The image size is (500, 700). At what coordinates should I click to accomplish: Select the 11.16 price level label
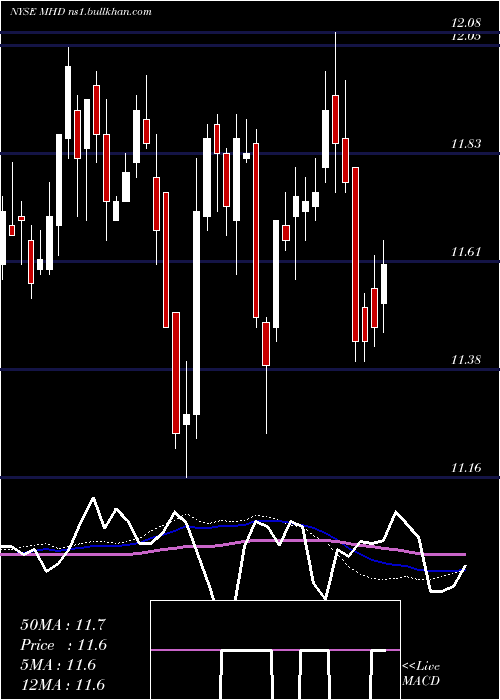click(x=466, y=468)
